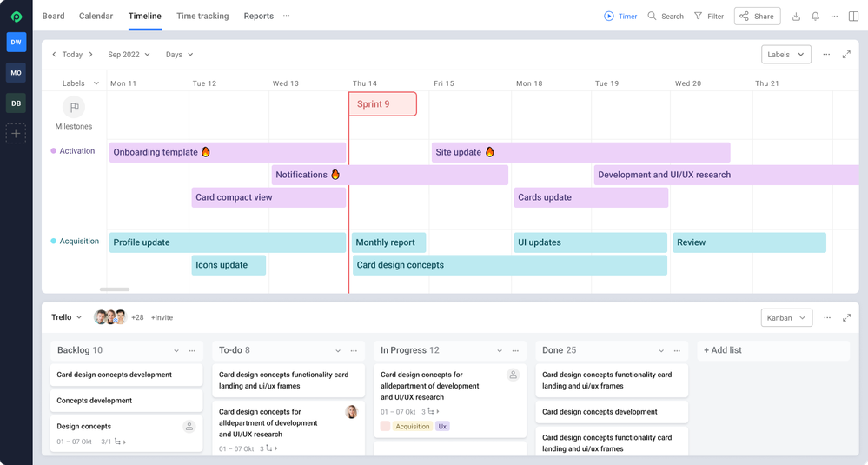The height and width of the screenshot is (465, 868).
Task: Open the Reports tab
Action: pos(259,16)
